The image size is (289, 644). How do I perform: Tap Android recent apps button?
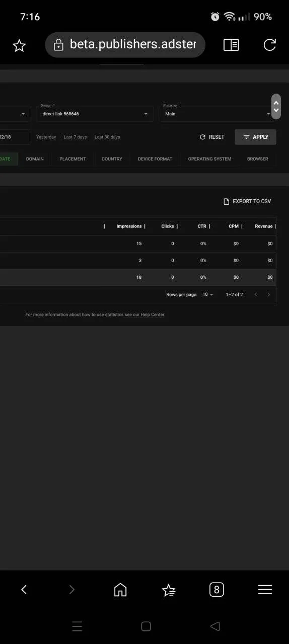pyautogui.click(x=77, y=626)
